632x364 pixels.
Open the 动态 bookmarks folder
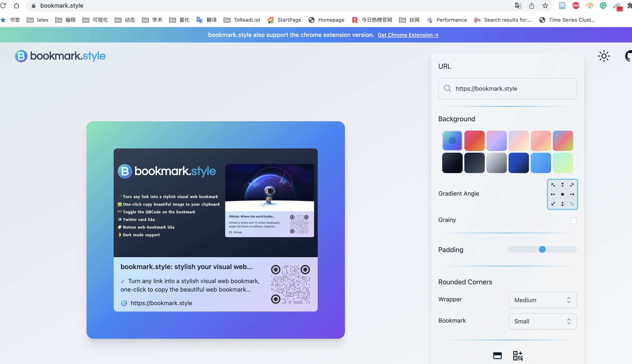point(125,20)
